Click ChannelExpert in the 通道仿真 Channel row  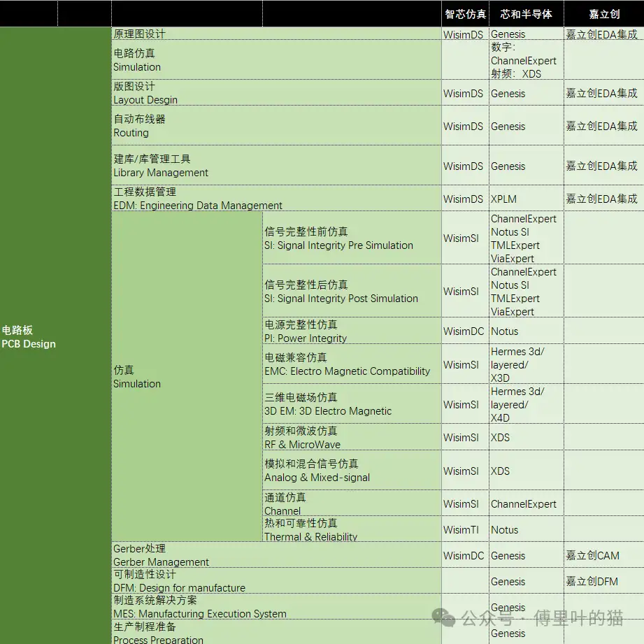tap(526, 504)
